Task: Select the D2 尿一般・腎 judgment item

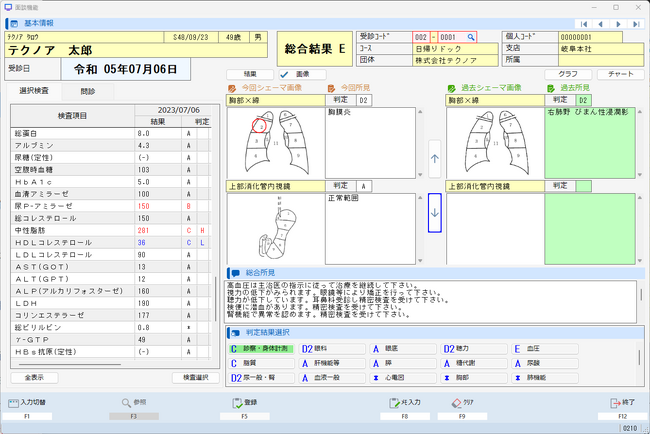Action: point(262,378)
